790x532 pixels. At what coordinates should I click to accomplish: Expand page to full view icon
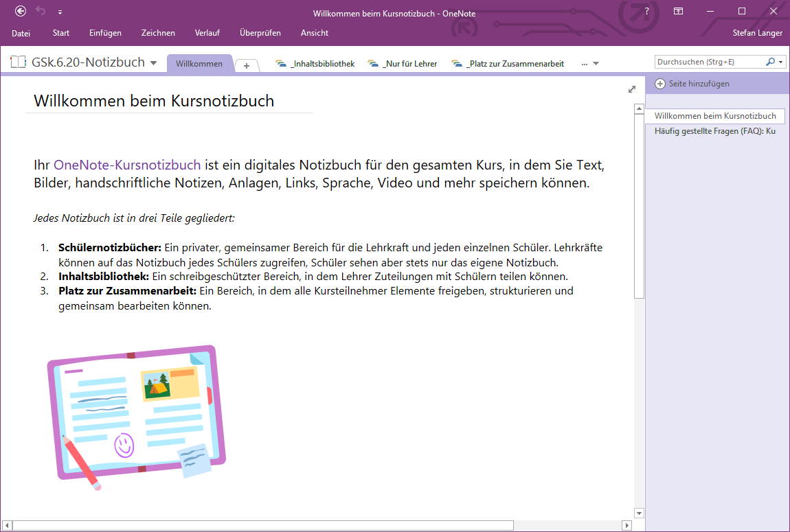tap(632, 89)
